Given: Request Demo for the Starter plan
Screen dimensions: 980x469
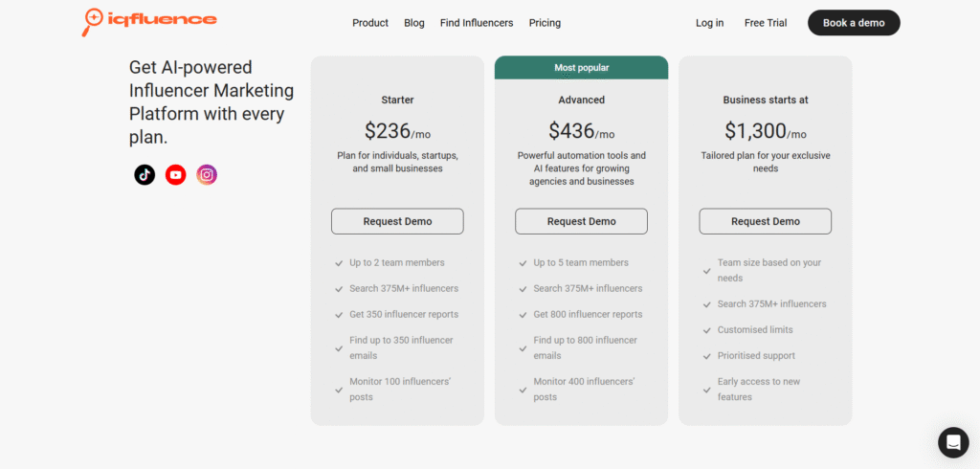Looking at the screenshot, I should (x=397, y=221).
